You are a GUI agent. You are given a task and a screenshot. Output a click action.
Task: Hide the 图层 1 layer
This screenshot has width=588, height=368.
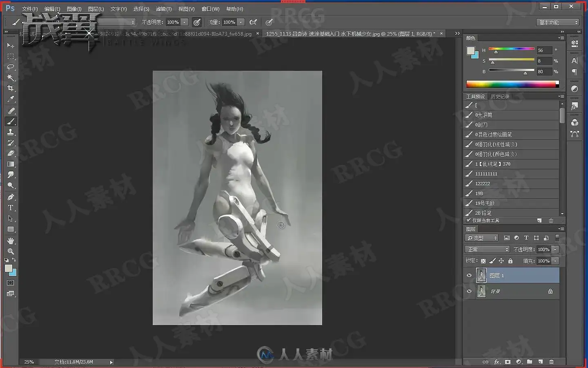[469, 276]
